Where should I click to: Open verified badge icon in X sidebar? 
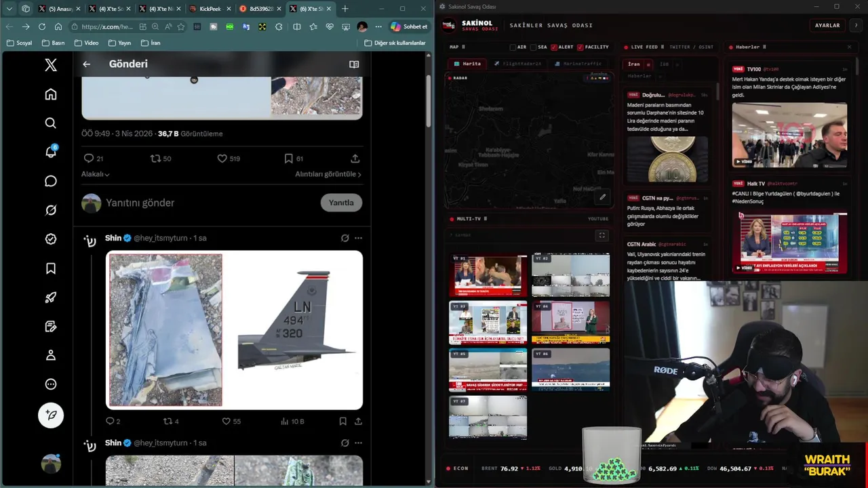(51, 239)
